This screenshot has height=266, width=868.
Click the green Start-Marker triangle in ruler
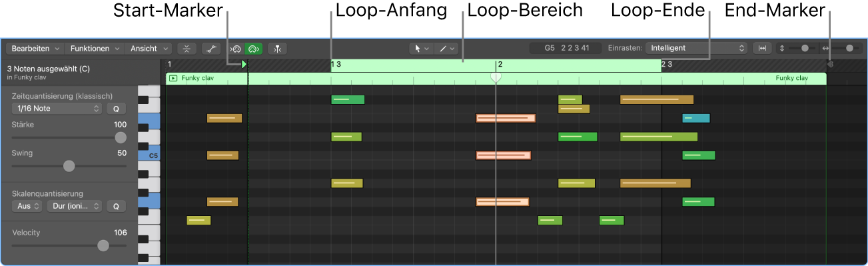[x=244, y=65]
